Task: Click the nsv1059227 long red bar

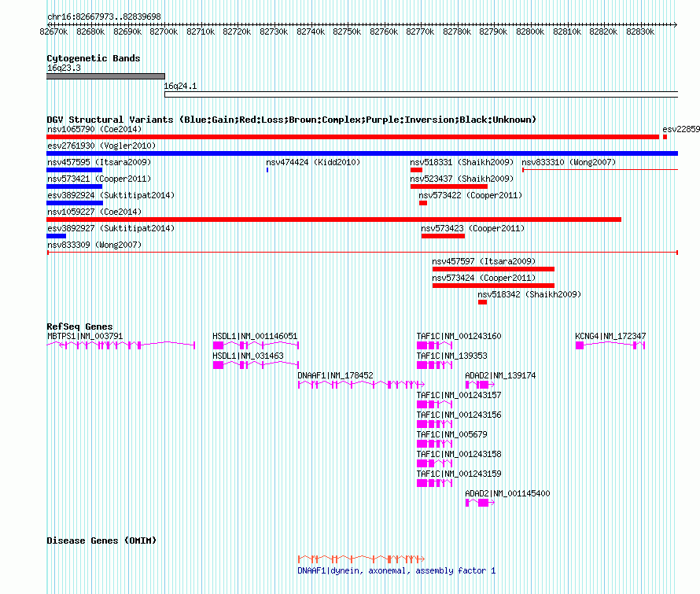Action: click(x=334, y=220)
